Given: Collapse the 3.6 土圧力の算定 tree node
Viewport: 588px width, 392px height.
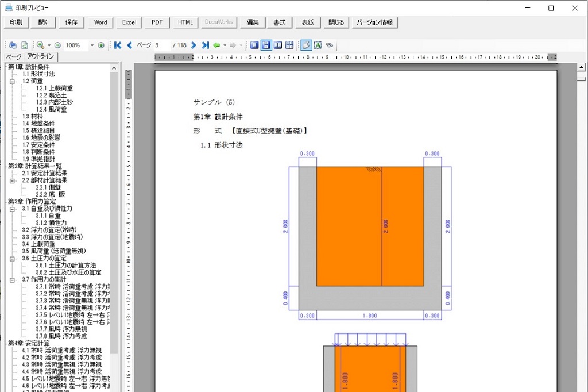Looking at the screenshot, I should (13, 258).
